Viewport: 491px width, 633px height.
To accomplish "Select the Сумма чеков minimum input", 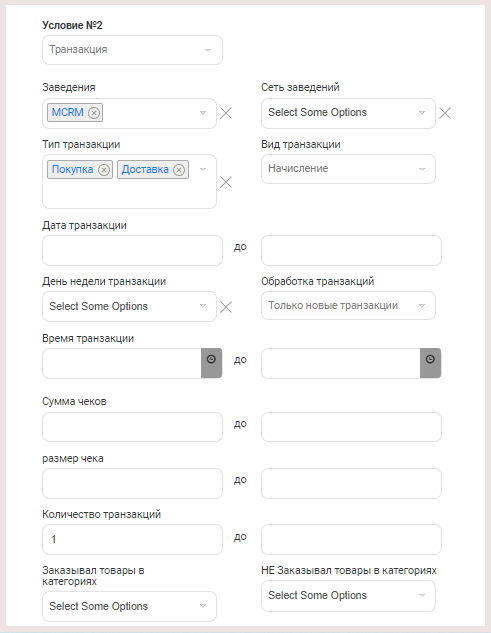I will (x=132, y=427).
